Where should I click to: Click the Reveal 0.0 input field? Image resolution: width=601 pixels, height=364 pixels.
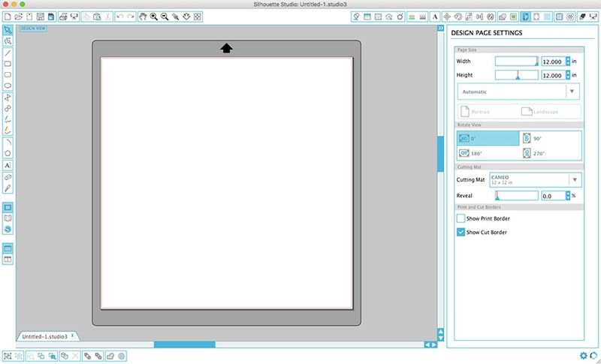point(553,196)
